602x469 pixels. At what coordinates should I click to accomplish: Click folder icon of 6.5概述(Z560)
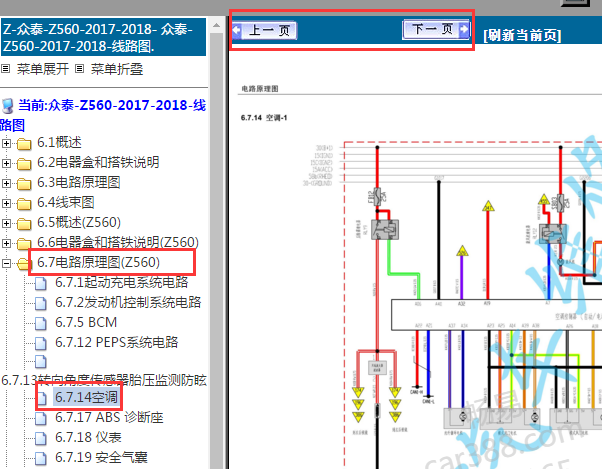(x=24, y=223)
